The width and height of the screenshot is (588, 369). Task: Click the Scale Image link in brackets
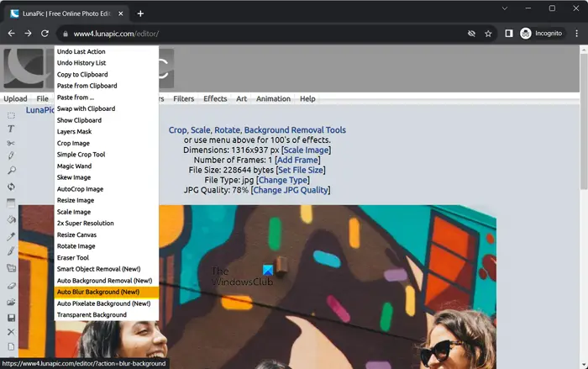point(306,150)
